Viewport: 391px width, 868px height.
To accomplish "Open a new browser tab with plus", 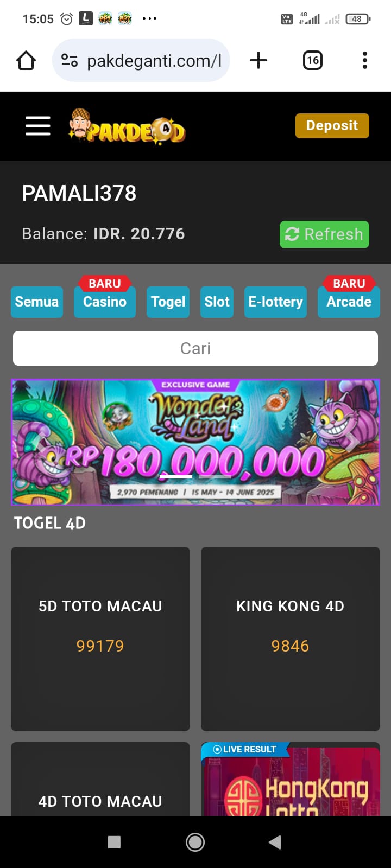I will [258, 60].
